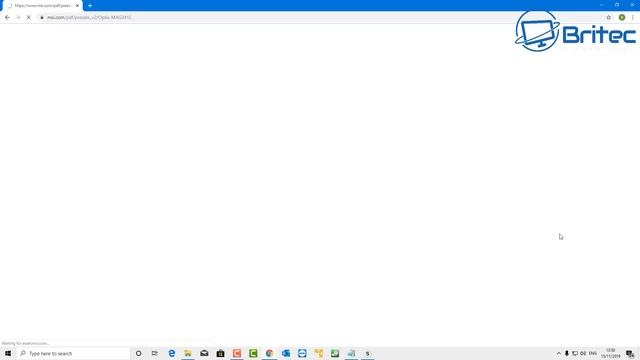Click the 'Type here to search' box
640x360 pixels.
(x=73, y=353)
